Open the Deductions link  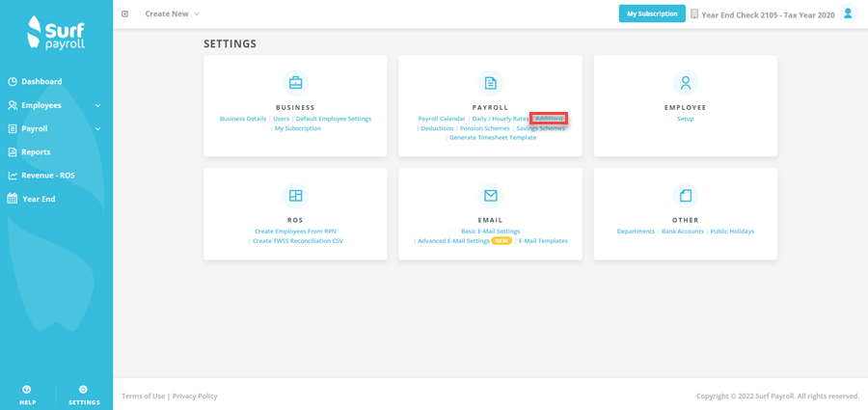(437, 128)
